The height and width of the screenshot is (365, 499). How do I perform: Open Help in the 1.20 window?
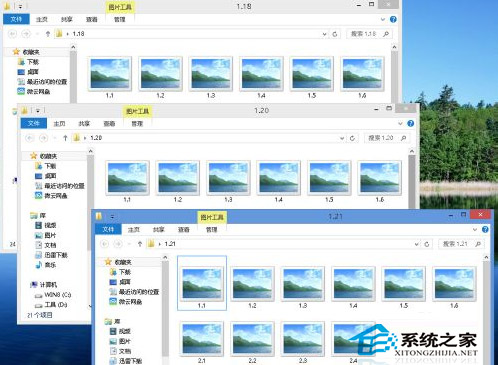pyautogui.click(x=411, y=123)
